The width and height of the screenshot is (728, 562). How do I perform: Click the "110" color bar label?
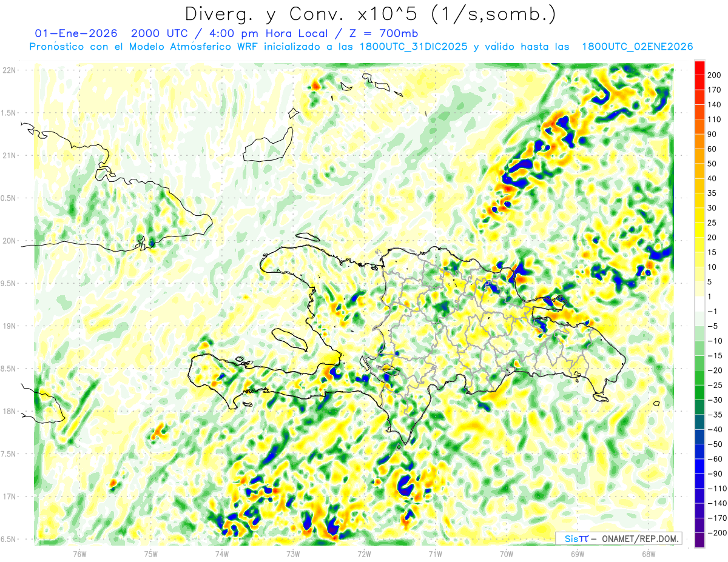click(715, 119)
